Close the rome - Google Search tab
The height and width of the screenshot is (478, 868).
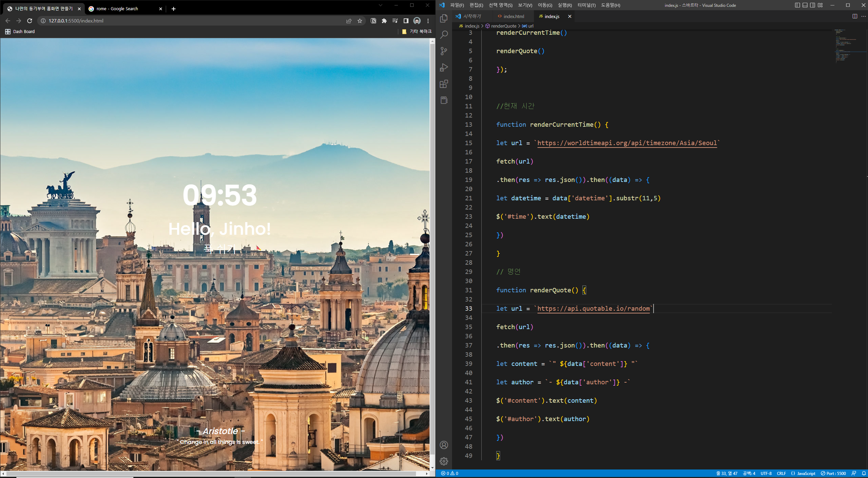point(161,9)
